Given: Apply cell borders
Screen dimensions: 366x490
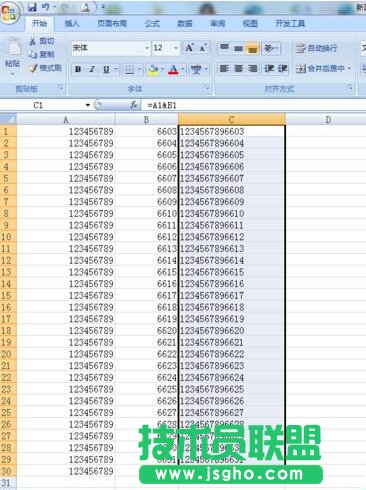Looking at the screenshot, I should [130, 69].
